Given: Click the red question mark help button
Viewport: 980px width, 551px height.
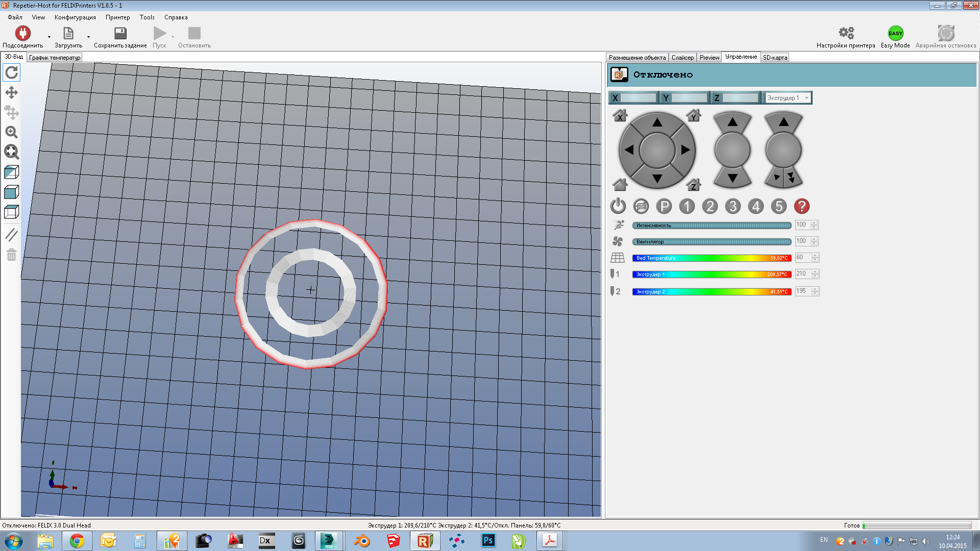Looking at the screenshot, I should point(801,206).
